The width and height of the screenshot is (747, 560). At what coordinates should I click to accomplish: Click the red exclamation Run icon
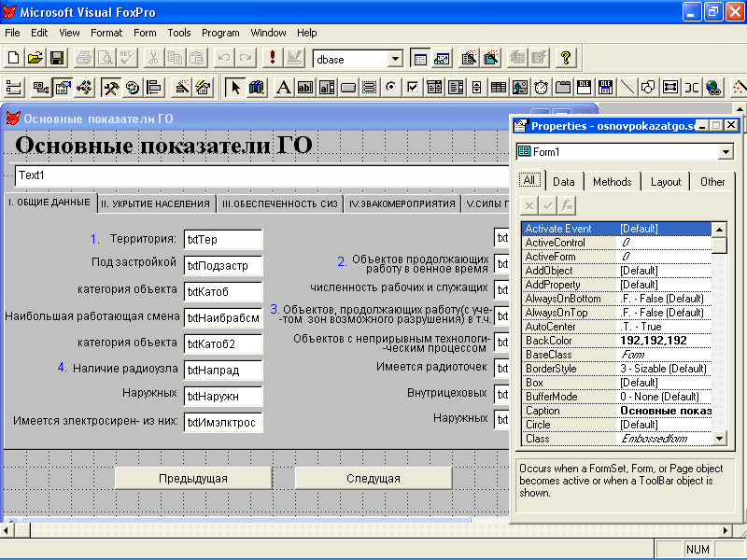tap(273, 58)
